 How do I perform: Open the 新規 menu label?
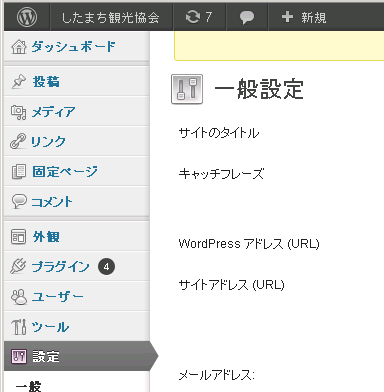point(313,17)
